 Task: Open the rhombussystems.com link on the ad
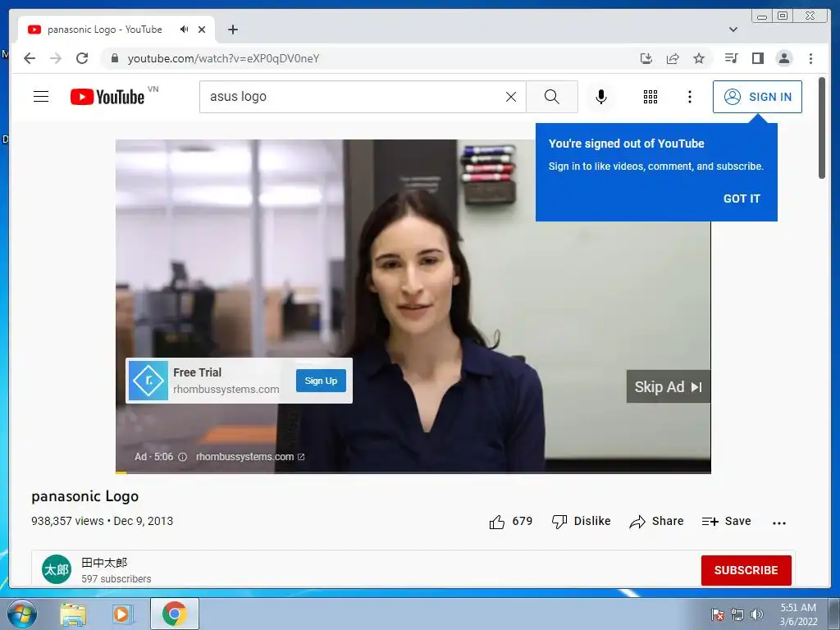coord(249,457)
